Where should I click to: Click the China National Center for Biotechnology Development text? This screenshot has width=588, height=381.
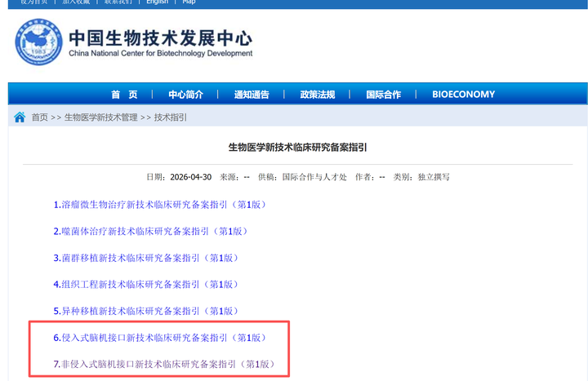click(x=161, y=53)
